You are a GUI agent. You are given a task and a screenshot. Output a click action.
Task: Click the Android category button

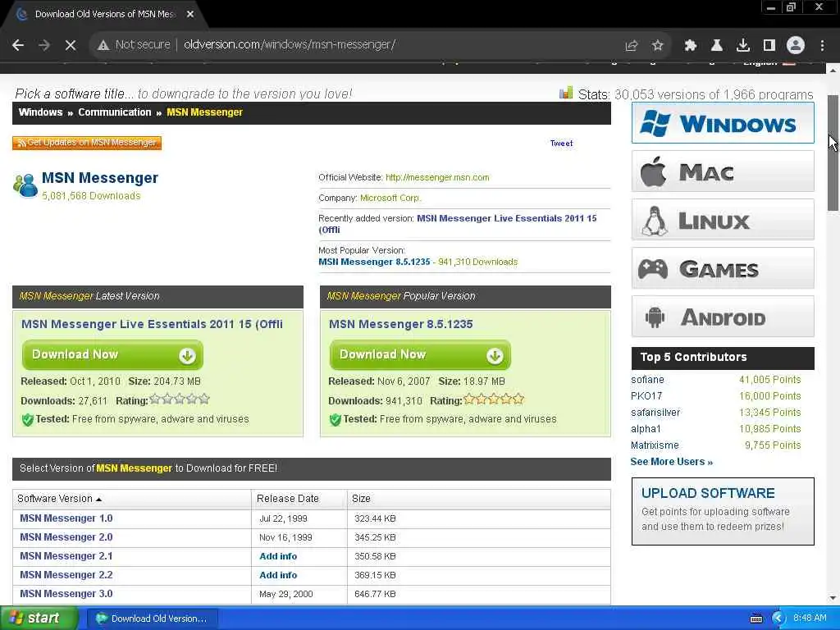(x=723, y=317)
